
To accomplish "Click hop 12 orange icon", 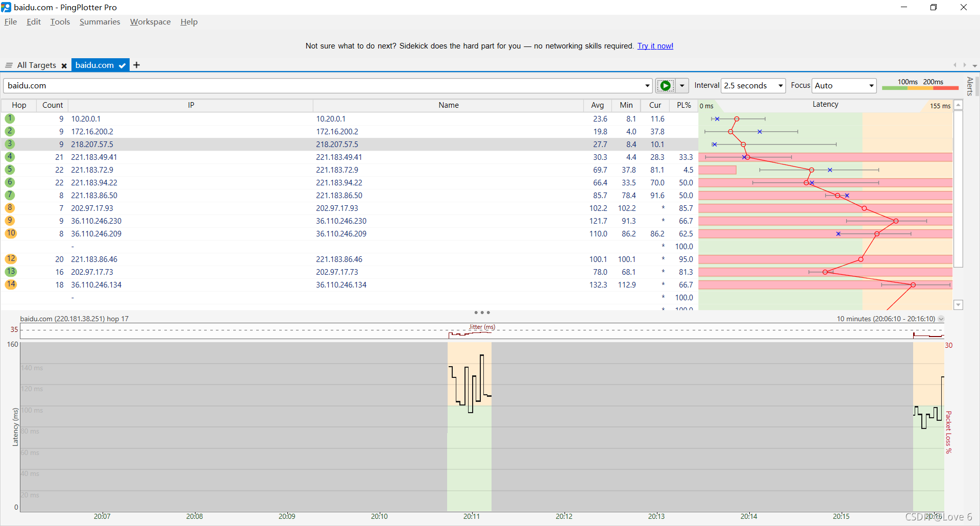I will pyautogui.click(x=11, y=259).
